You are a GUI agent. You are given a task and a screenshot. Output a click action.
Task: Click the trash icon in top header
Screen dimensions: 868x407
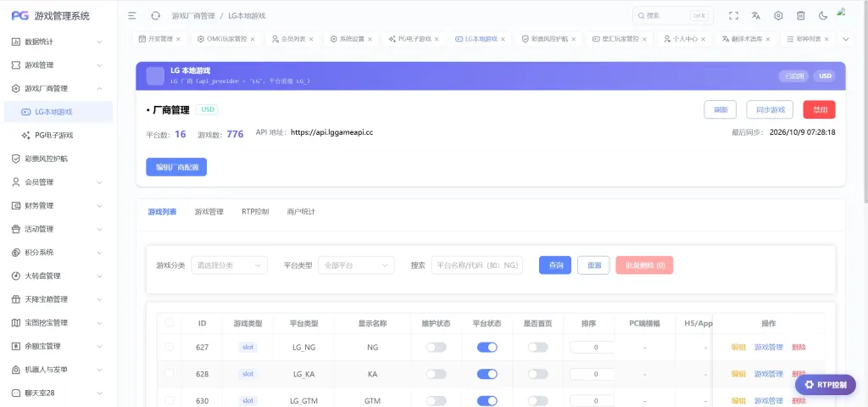[800, 16]
